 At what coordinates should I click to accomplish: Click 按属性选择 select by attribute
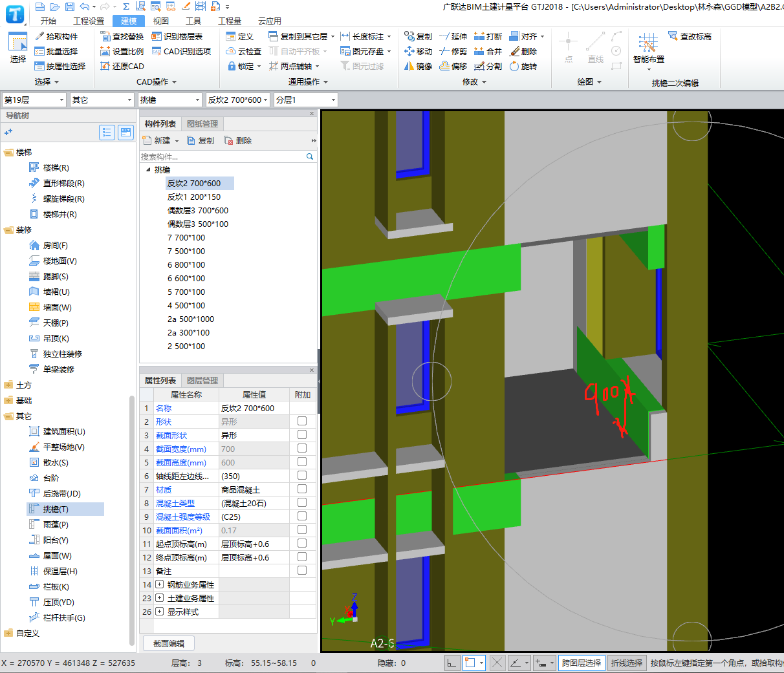click(60, 66)
